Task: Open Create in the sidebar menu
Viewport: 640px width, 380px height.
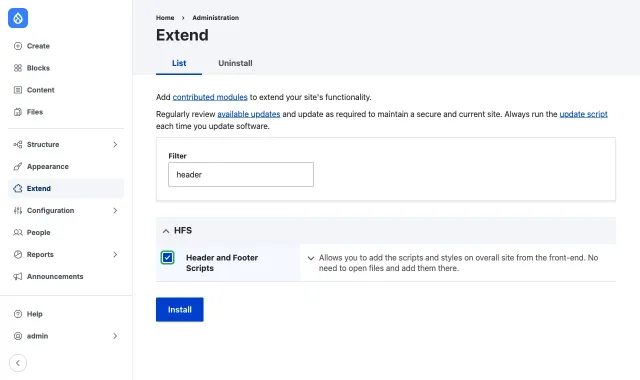Action: click(x=38, y=46)
